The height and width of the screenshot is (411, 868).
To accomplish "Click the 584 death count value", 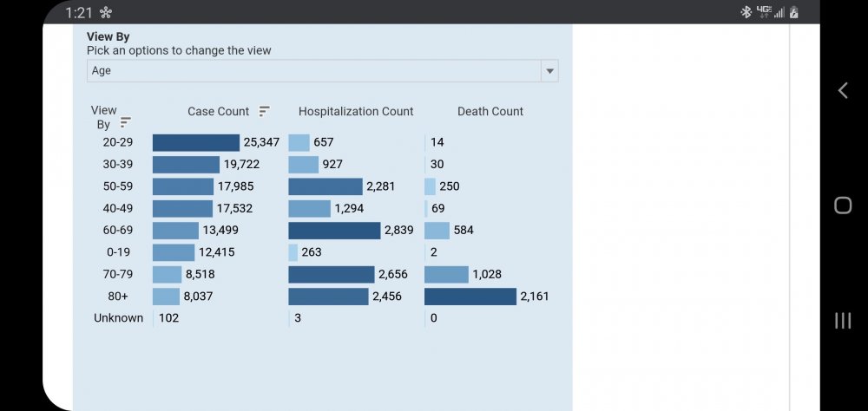I will pyautogui.click(x=464, y=230).
